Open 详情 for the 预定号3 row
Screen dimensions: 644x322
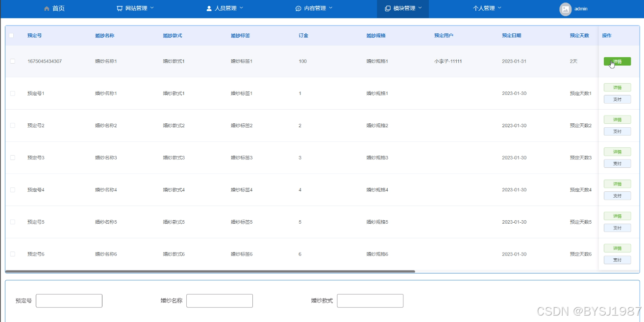click(617, 152)
